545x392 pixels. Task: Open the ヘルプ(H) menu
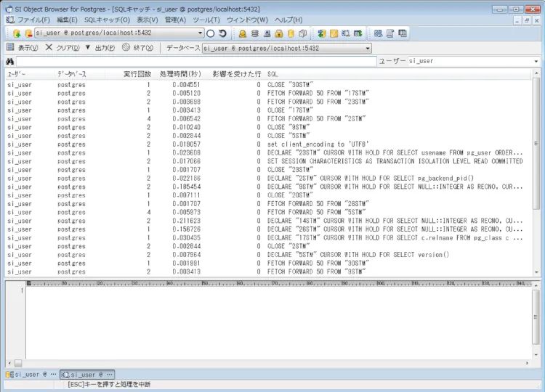click(x=288, y=20)
